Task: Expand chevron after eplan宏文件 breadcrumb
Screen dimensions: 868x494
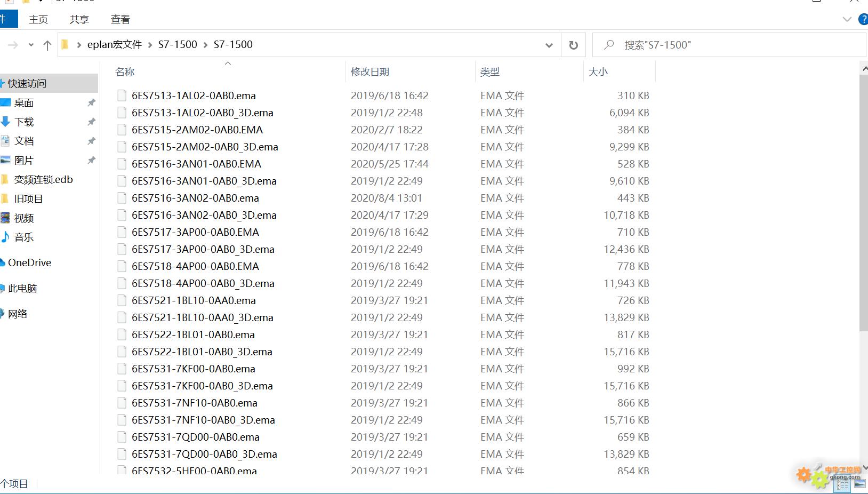Action: click(150, 45)
